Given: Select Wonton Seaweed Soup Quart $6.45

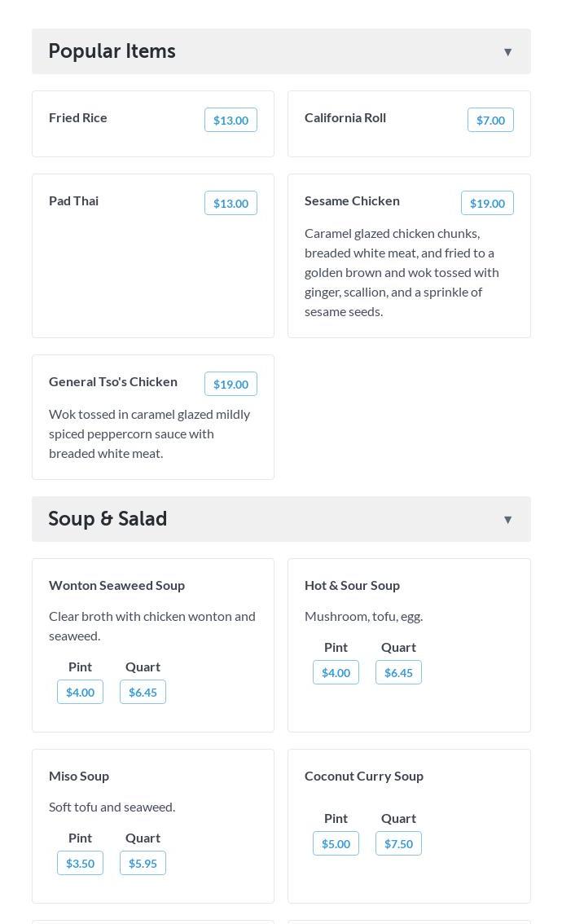Looking at the screenshot, I should [143, 693].
